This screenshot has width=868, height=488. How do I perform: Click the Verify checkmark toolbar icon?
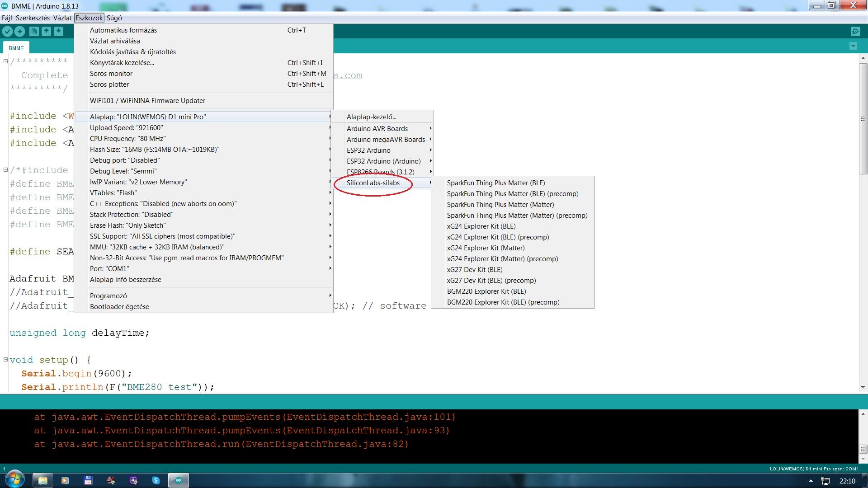(x=7, y=31)
